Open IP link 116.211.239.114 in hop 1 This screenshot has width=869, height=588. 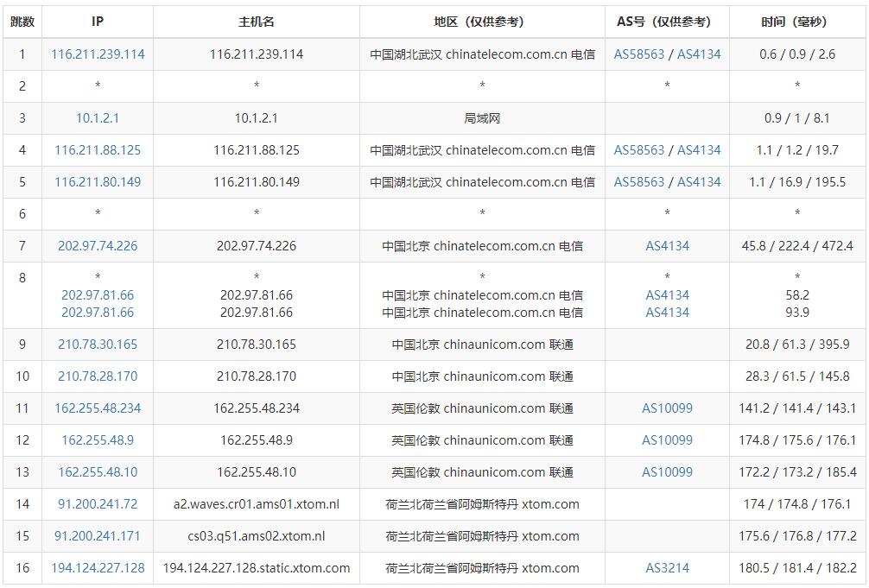[98, 54]
